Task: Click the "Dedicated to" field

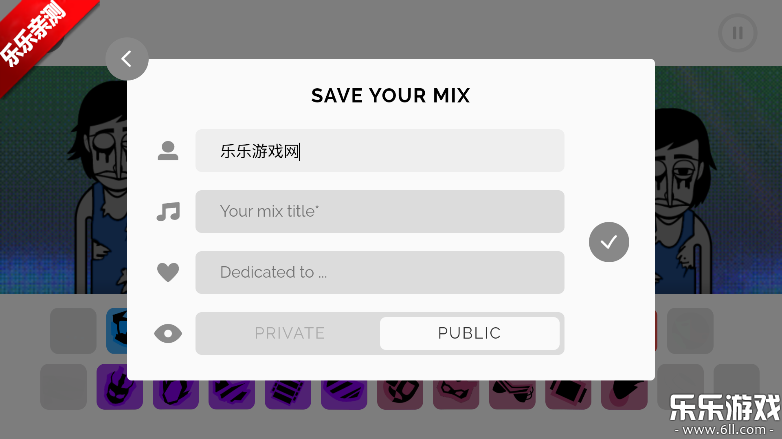Action: point(379,272)
